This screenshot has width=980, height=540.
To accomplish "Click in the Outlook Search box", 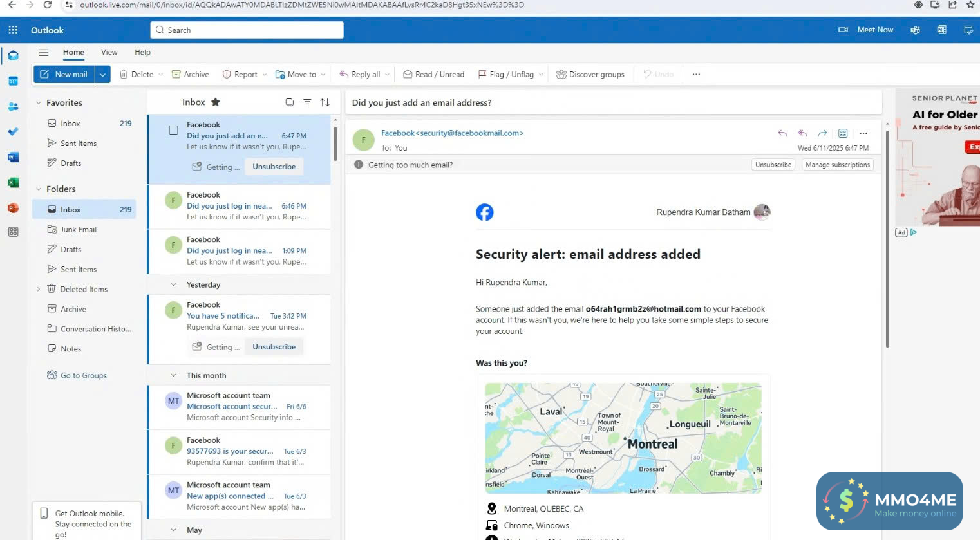I will click(x=247, y=30).
